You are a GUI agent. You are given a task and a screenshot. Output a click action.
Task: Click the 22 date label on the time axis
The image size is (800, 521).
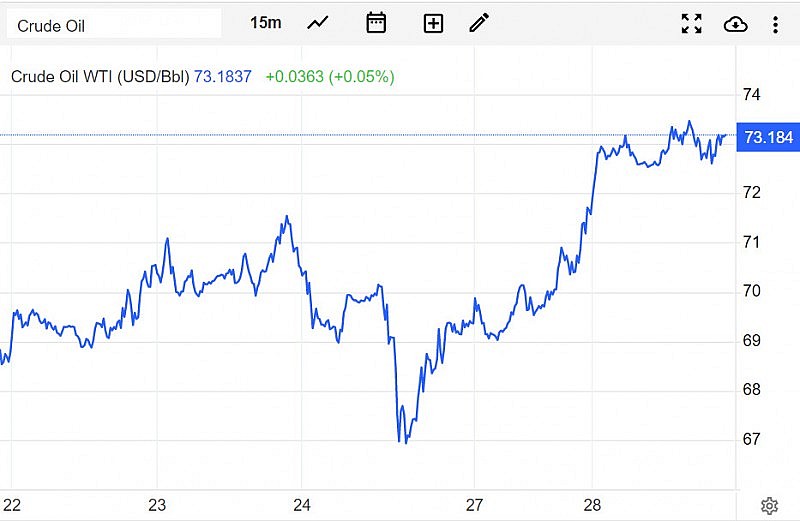point(12,504)
